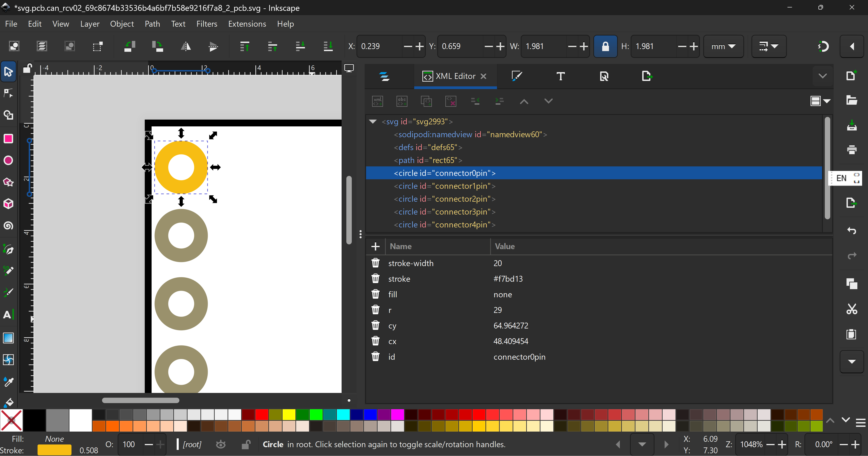Toggle layer visibility eye in status bar
The image size is (868, 456).
221,444
